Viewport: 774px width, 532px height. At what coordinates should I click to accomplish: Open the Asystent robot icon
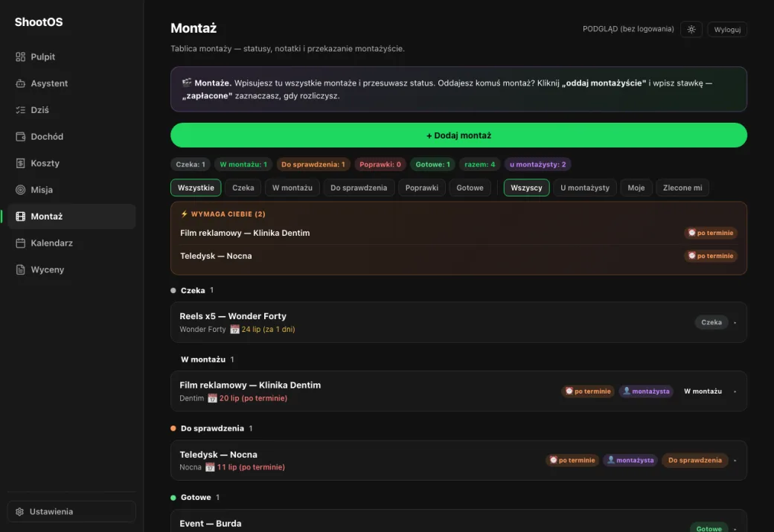(20, 83)
